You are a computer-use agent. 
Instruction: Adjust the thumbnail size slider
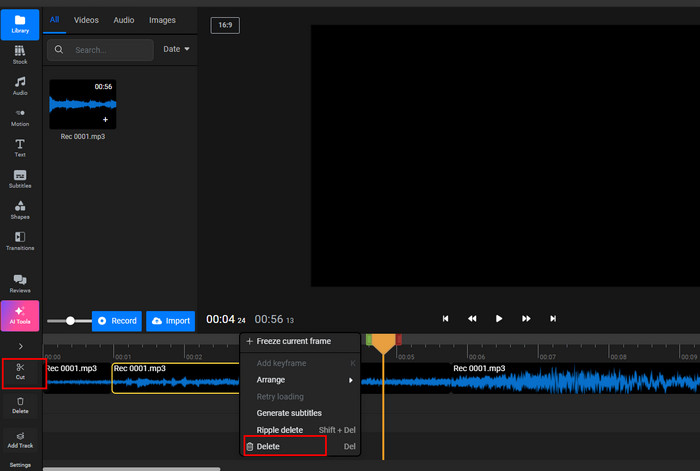pyautogui.click(x=70, y=321)
